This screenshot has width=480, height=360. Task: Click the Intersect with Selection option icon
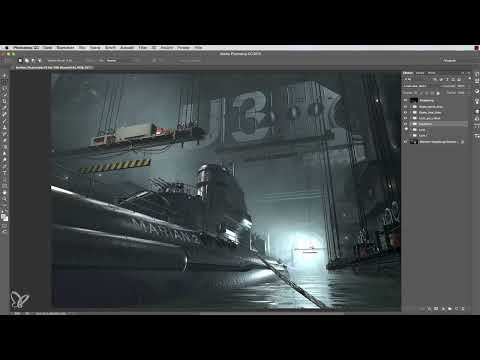[x=39, y=60]
